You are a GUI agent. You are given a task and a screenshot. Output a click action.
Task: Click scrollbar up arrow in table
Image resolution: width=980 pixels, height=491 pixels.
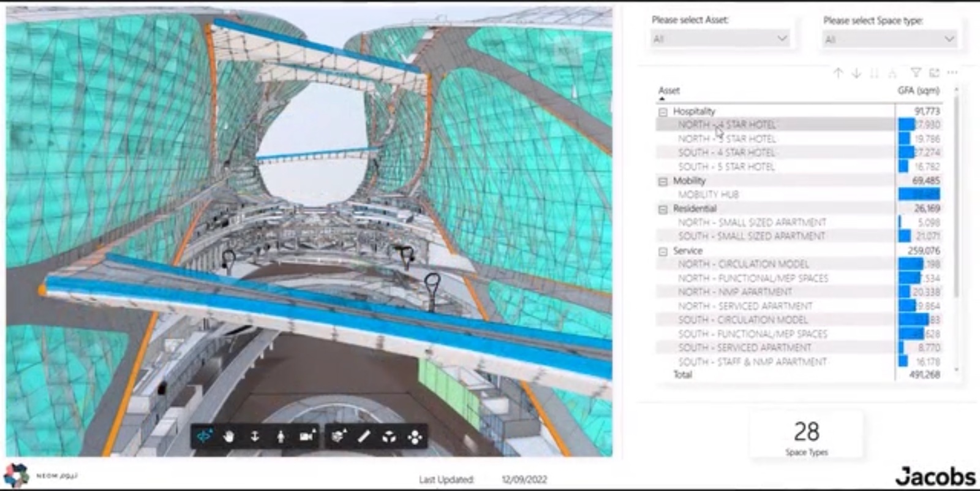click(956, 89)
